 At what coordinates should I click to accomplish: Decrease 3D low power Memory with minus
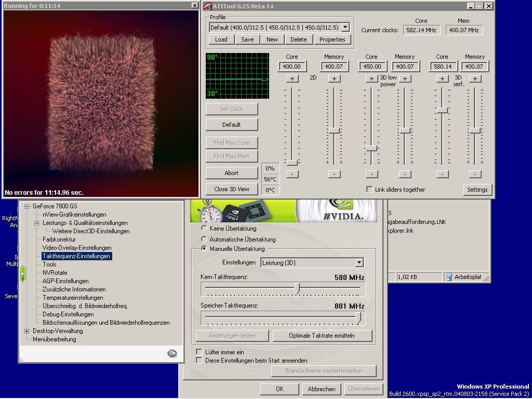(405, 174)
